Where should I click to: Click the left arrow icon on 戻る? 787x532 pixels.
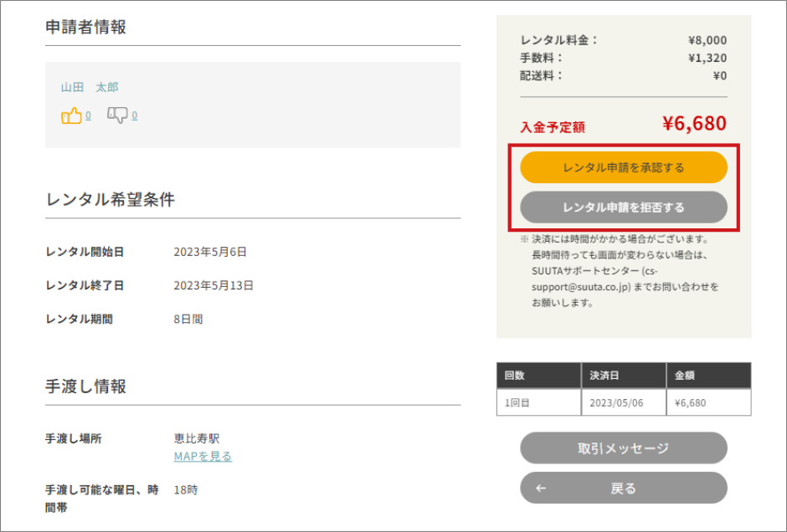pyautogui.click(x=541, y=488)
